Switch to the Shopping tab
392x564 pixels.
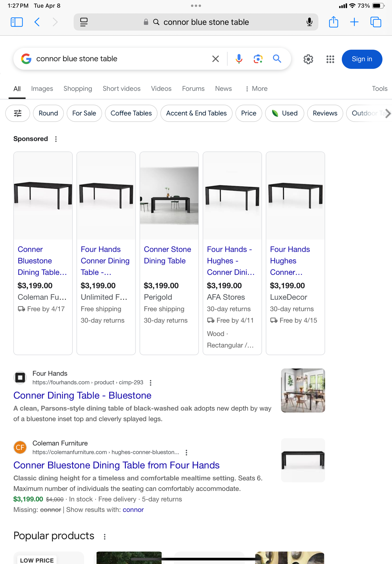(78, 89)
